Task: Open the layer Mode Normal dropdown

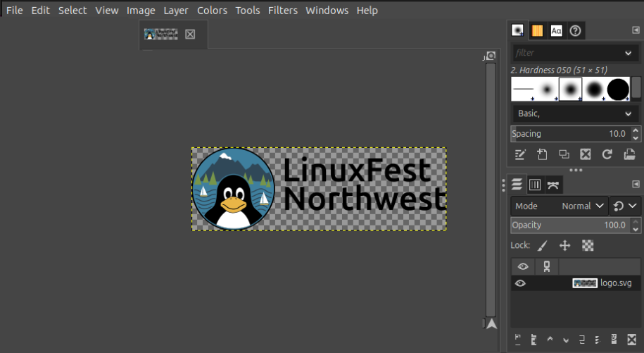Action: pyautogui.click(x=559, y=206)
